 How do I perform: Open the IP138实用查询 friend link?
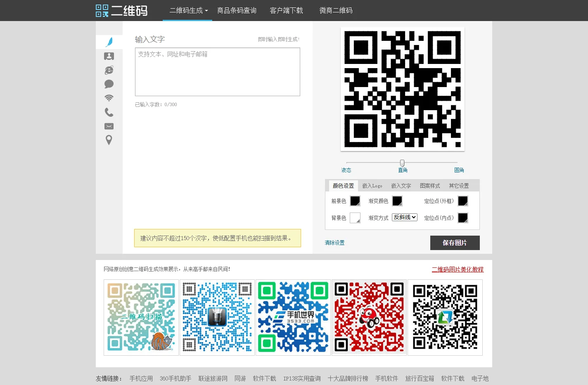click(302, 378)
